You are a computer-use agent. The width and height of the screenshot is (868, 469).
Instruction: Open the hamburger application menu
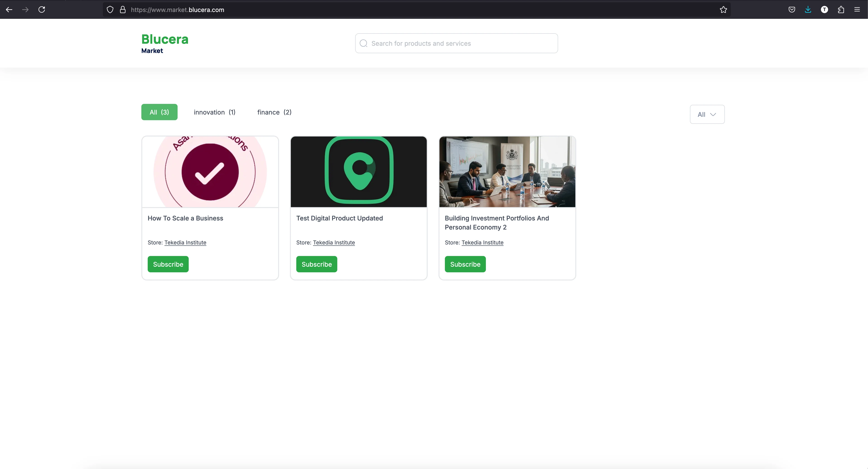click(x=857, y=10)
